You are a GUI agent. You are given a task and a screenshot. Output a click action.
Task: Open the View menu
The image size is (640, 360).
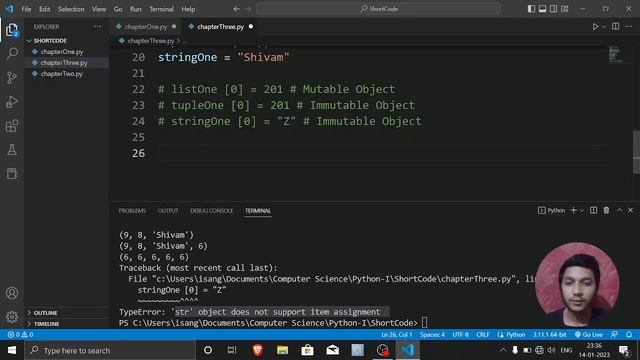tap(99, 9)
